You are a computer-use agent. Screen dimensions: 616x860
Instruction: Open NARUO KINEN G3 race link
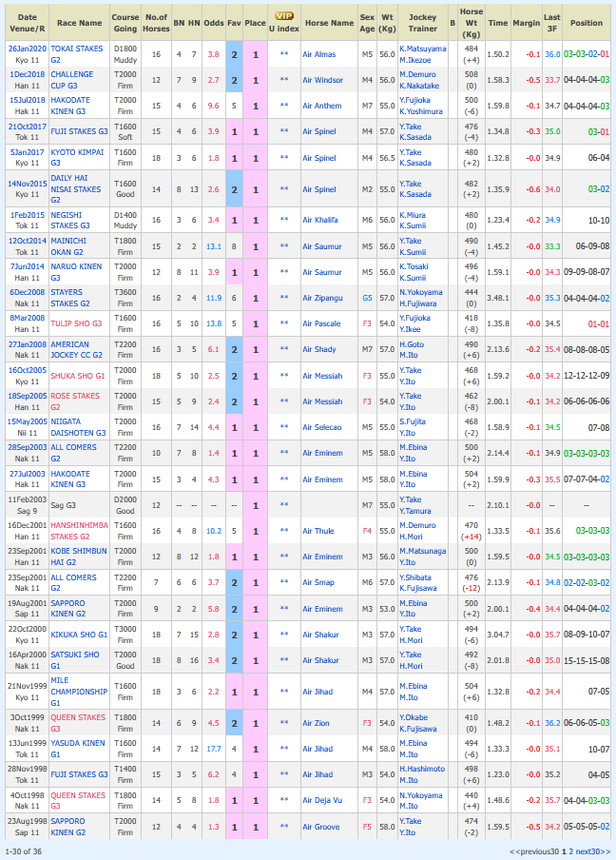click(76, 272)
